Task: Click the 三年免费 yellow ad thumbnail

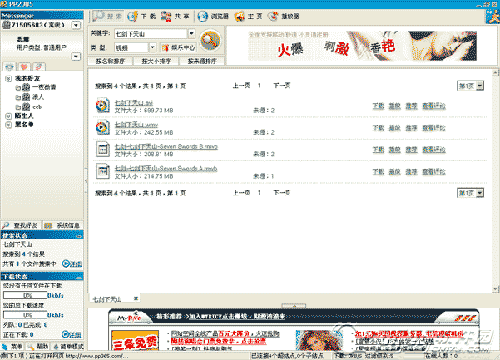Action: point(135,341)
